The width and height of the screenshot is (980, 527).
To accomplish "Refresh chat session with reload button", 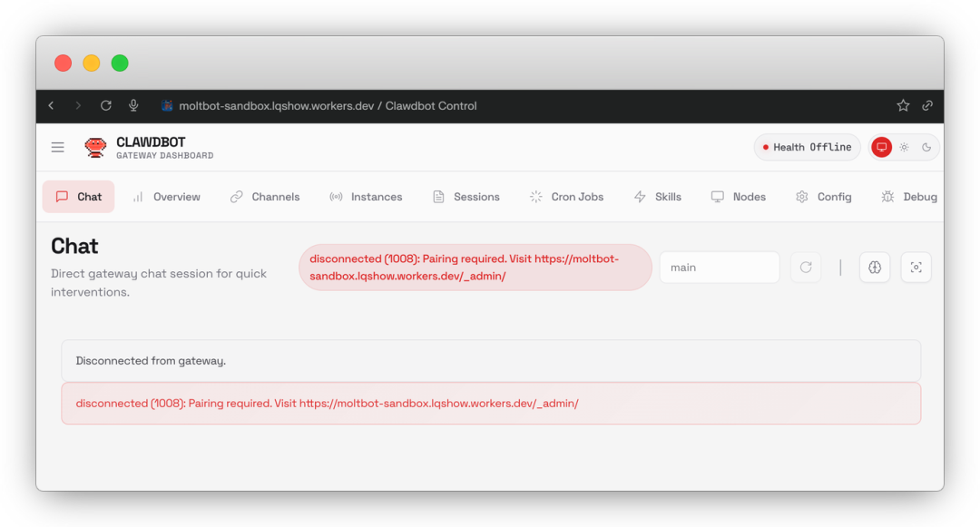I will (x=805, y=268).
